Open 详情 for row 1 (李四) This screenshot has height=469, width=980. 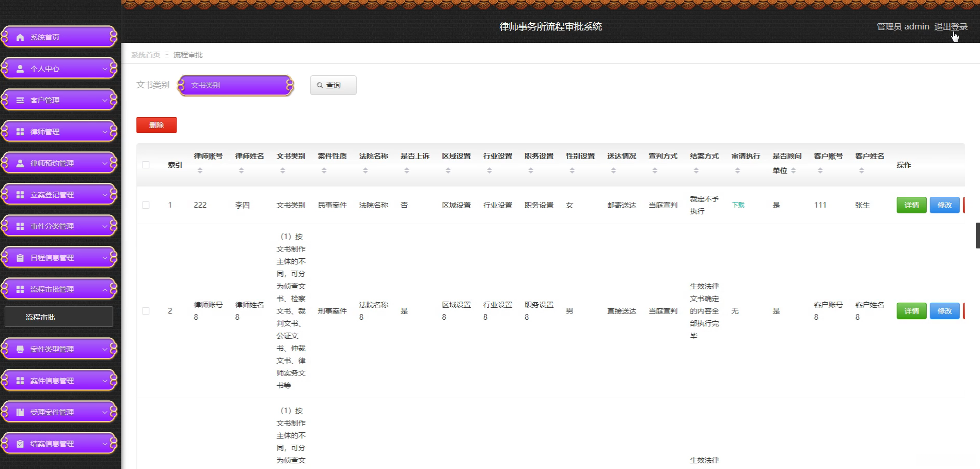point(911,205)
